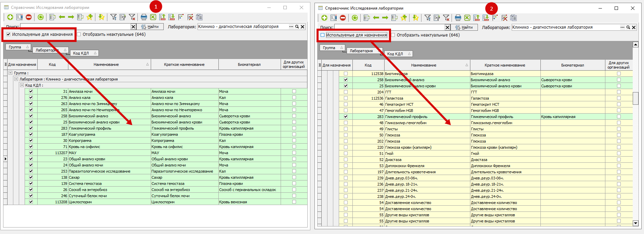Screen dimensions: 644x234
Task: Click 'Код КДЛ' grouping chip in right window
Action: point(399,54)
